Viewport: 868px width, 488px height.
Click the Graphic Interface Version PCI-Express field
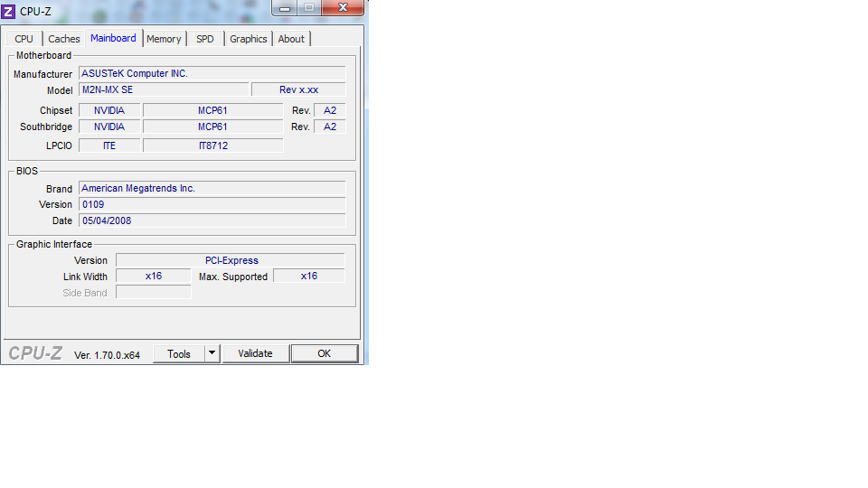pos(231,260)
